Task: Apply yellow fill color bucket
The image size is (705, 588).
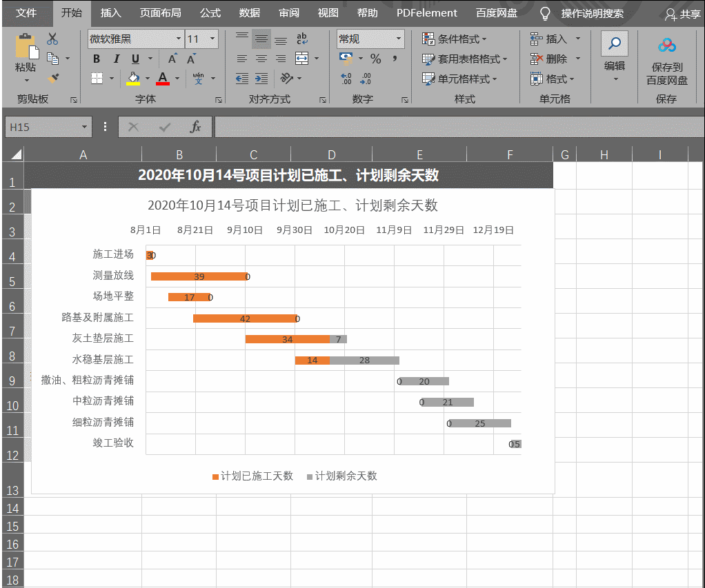Action: (x=133, y=79)
